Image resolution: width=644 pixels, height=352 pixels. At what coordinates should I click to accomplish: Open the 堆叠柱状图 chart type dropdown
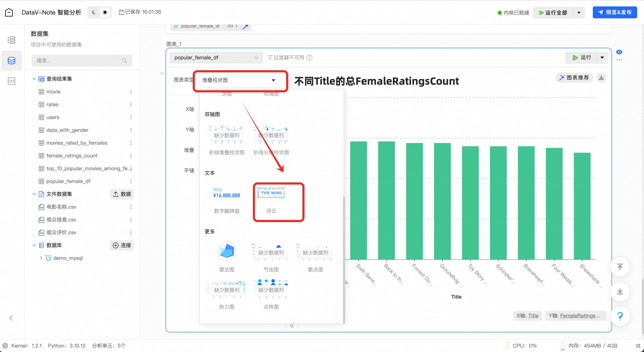(x=239, y=80)
